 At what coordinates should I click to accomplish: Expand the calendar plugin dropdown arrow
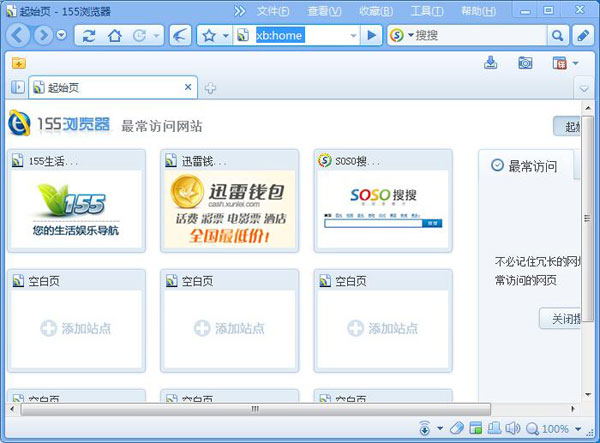(x=576, y=63)
